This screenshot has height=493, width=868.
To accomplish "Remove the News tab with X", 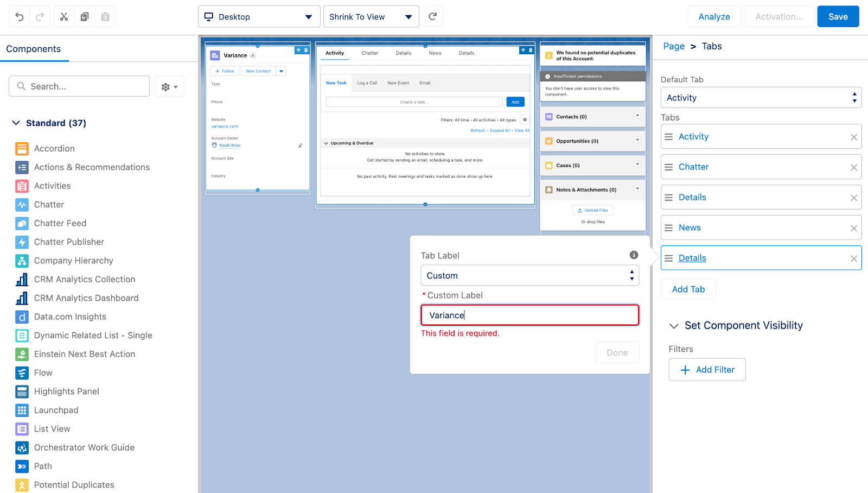I will tap(853, 228).
